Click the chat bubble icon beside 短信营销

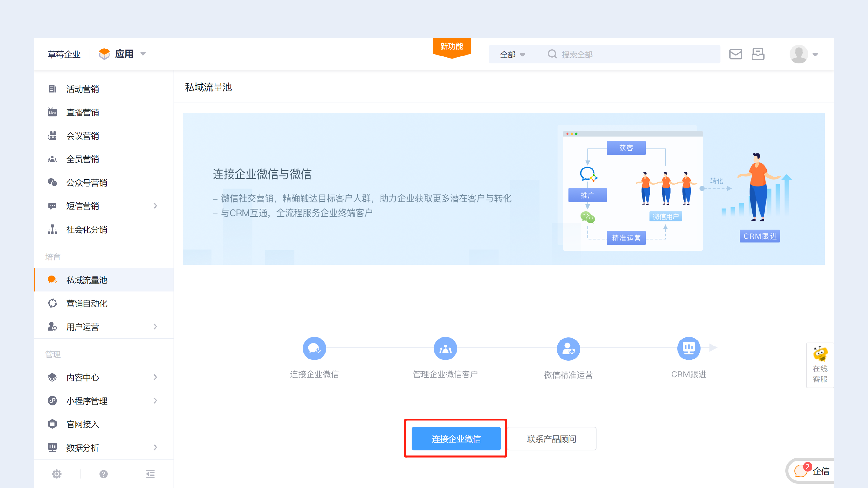click(52, 206)
